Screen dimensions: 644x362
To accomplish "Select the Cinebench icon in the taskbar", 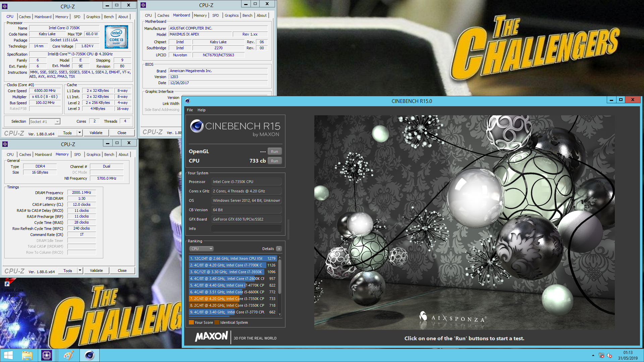I will coord(90,355).
